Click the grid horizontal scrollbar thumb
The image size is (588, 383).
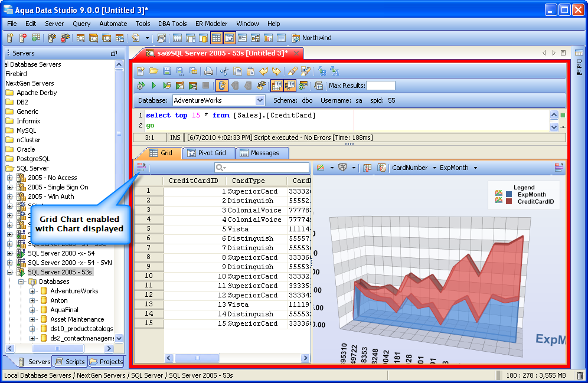pos(197,358)
